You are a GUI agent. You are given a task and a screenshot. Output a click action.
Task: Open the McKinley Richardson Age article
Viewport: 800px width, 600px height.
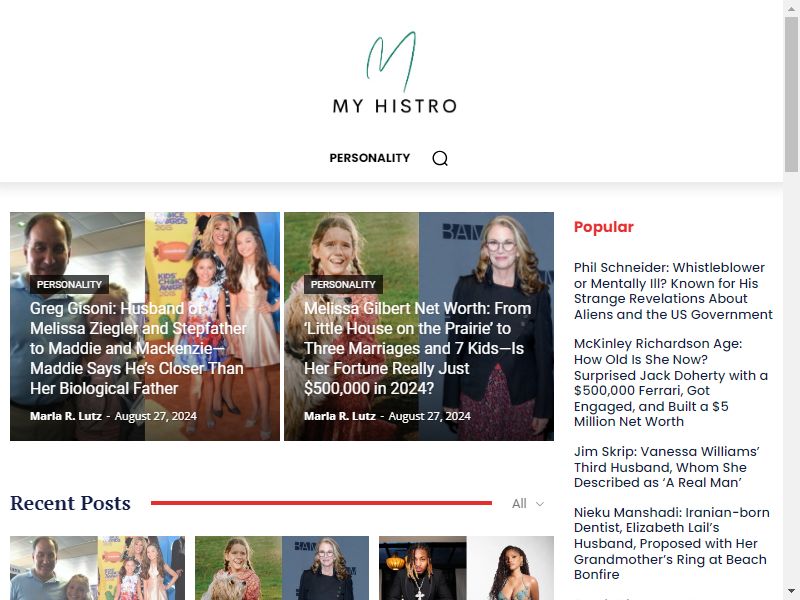coord(670,383)
